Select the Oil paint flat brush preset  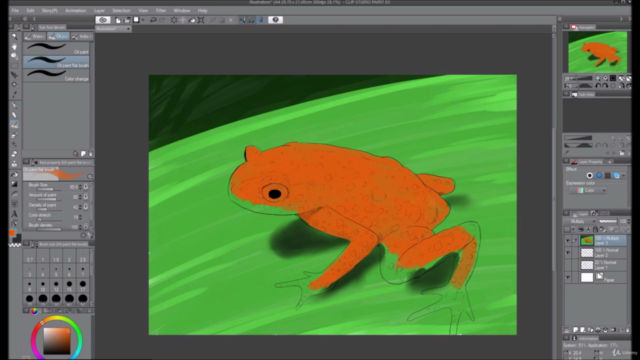(56, 62)
